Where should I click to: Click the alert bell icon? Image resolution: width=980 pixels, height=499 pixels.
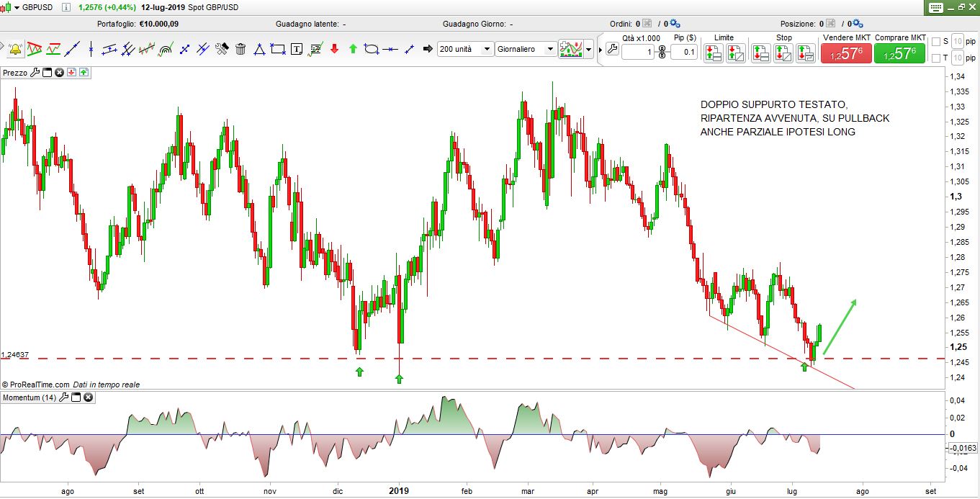15,49
